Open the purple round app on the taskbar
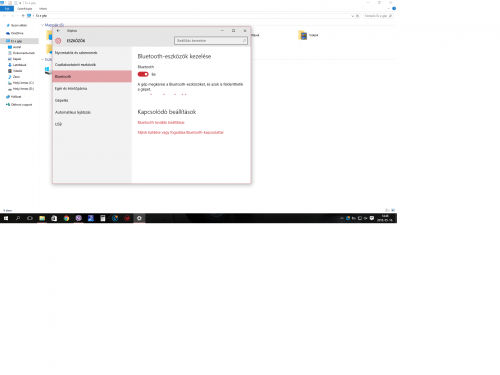 79,218
